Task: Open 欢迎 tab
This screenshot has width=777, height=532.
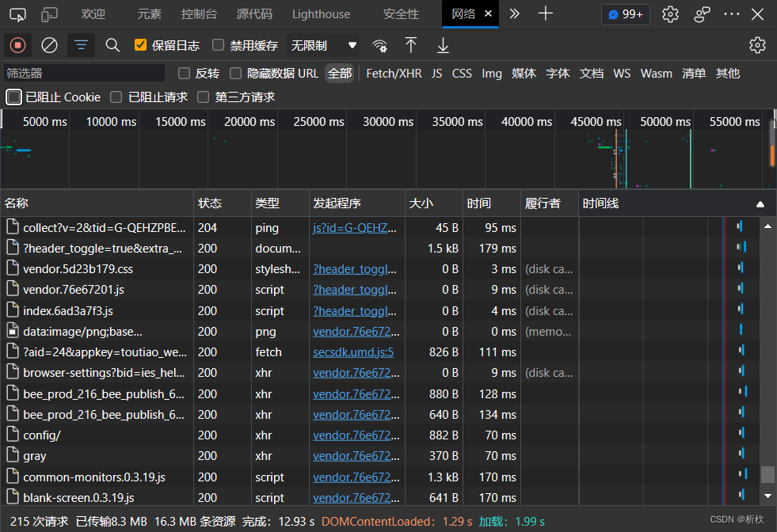Action: [93, 14]
